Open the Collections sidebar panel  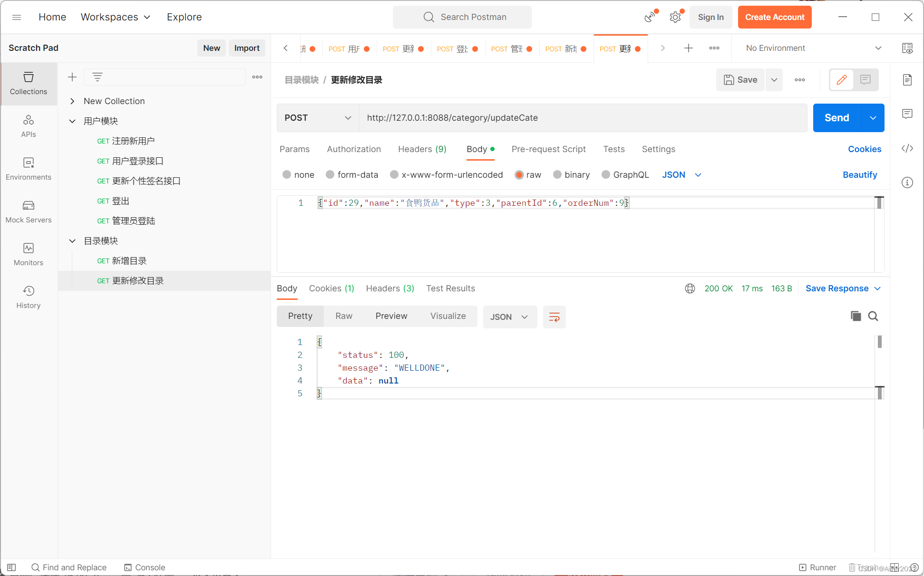(x=29, y=83)
